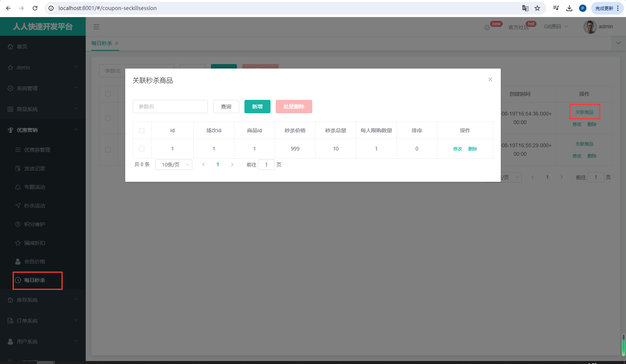
Task: Expand the 用户系统 sidebar menu
Action: click(43, 342)
